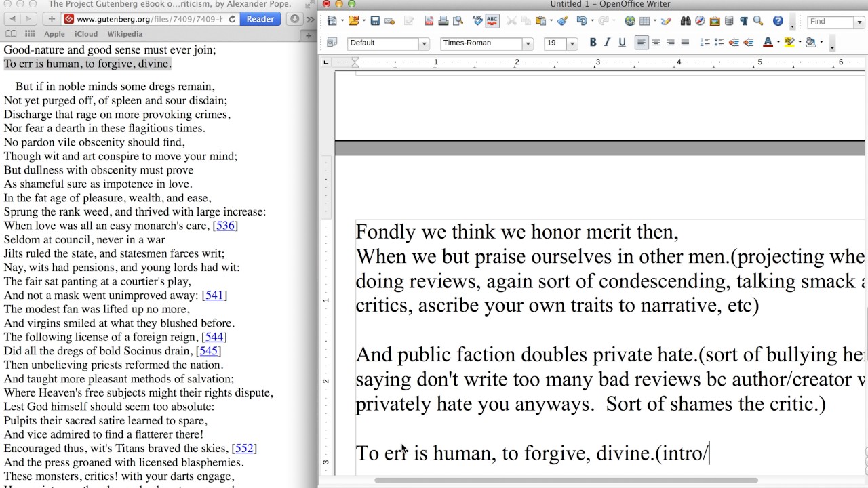The image size is (868, 488).
Task: Open the Highlighting color dropdown arrow
Action: click(799, 43)
